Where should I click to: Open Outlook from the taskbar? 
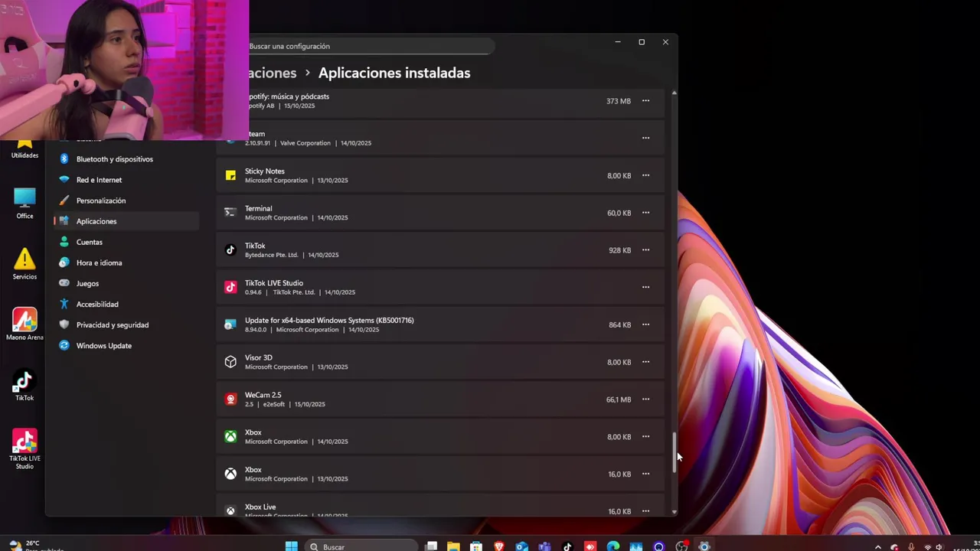tap(522, 546)
